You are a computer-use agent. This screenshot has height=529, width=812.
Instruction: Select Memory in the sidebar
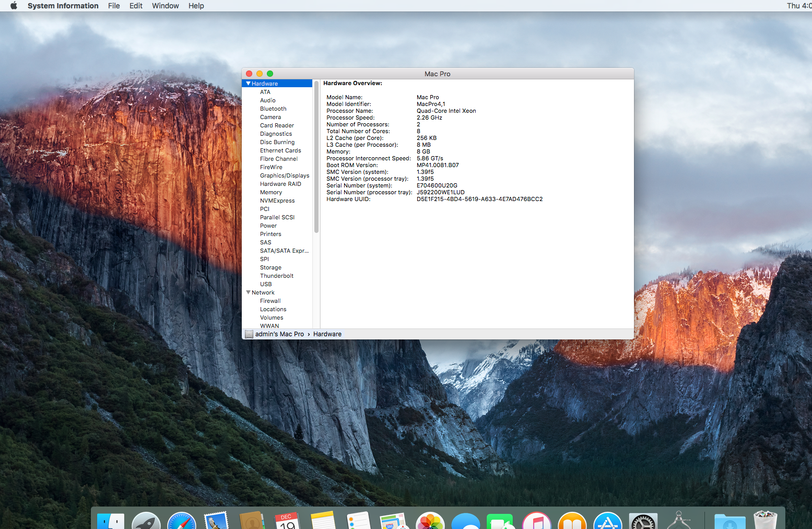pos(271,192)
